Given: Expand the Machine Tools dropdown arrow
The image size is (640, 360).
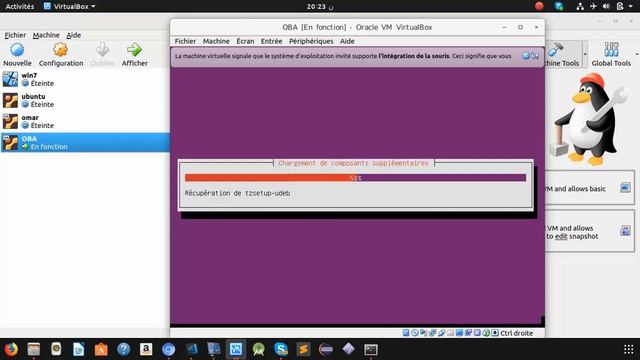Looking at the screenshot, I should coord(585,54).
